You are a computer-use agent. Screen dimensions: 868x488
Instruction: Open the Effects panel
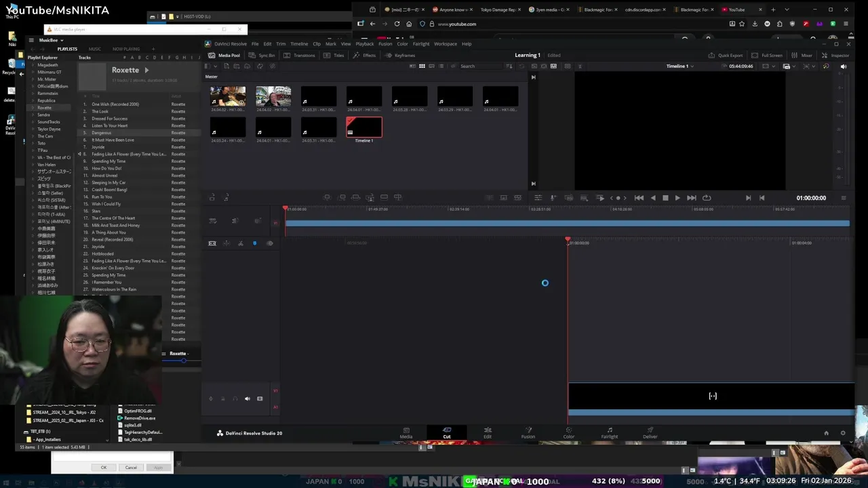click(x=365, y=56)
